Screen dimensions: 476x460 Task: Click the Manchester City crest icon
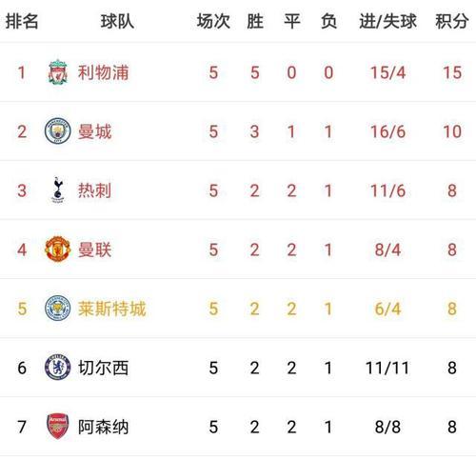(x=57, y=130)
